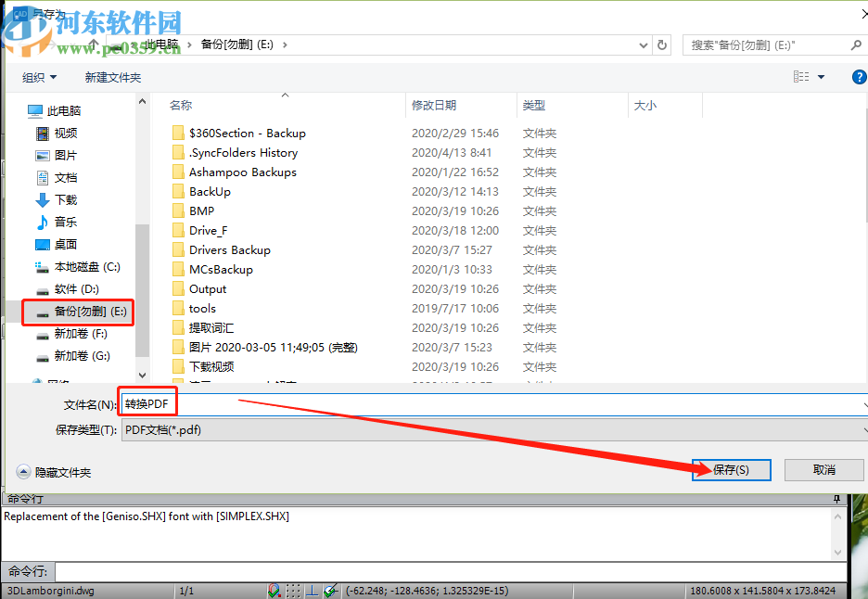Select 新加卷 (F:) drive
This screenshot has height=599, width=868.
coord(71,334)
